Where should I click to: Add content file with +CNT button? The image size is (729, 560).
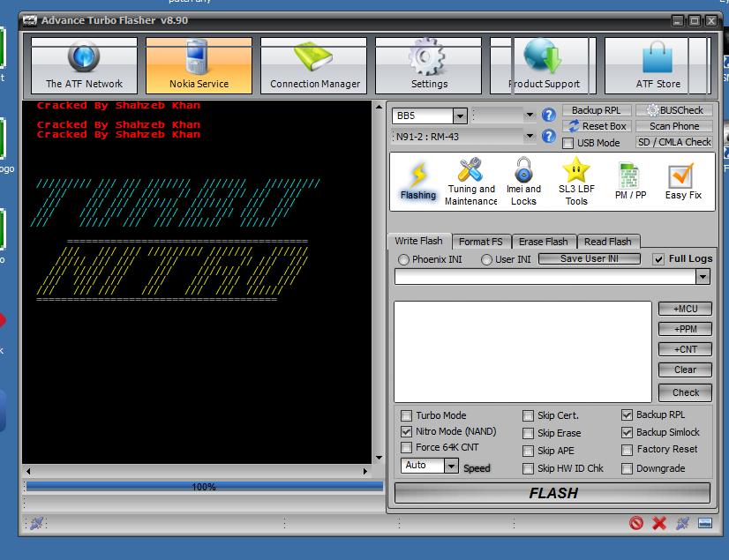click(x=685, y=349)
